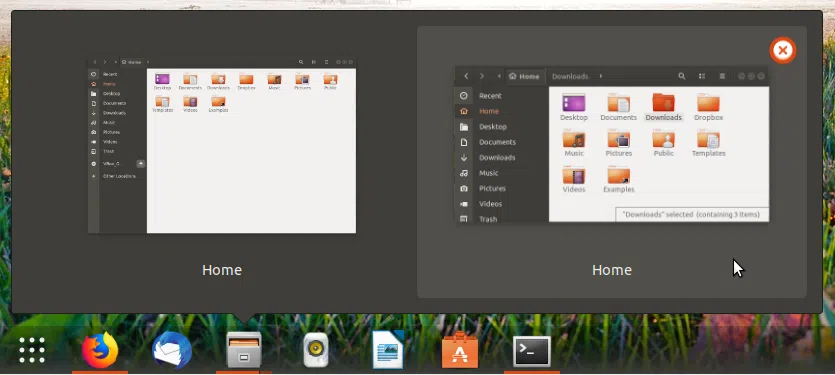This screenshot has width=835, height=375.
Task: Open LibreOffice Writer from the dock
Action: 388,350
